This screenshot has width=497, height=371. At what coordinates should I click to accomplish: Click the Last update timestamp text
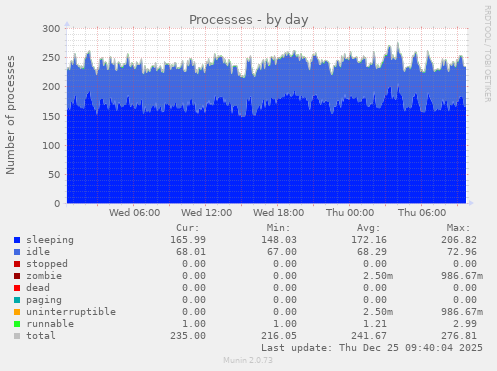(x=372, y=348)
